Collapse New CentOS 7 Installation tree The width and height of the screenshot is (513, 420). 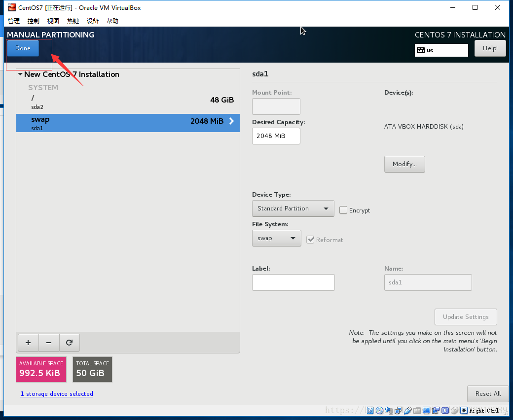[x=20, y=74]
